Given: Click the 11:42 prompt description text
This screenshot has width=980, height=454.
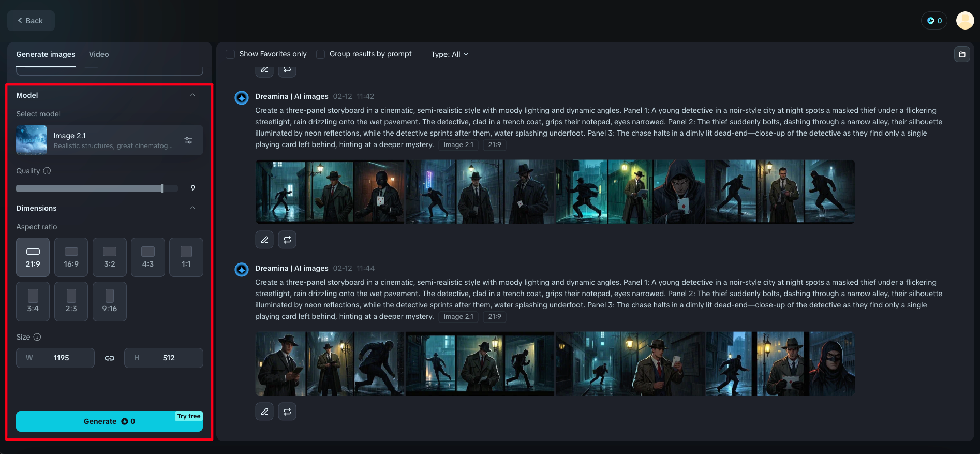Looking at the screenshot, I should pos(599,127).
